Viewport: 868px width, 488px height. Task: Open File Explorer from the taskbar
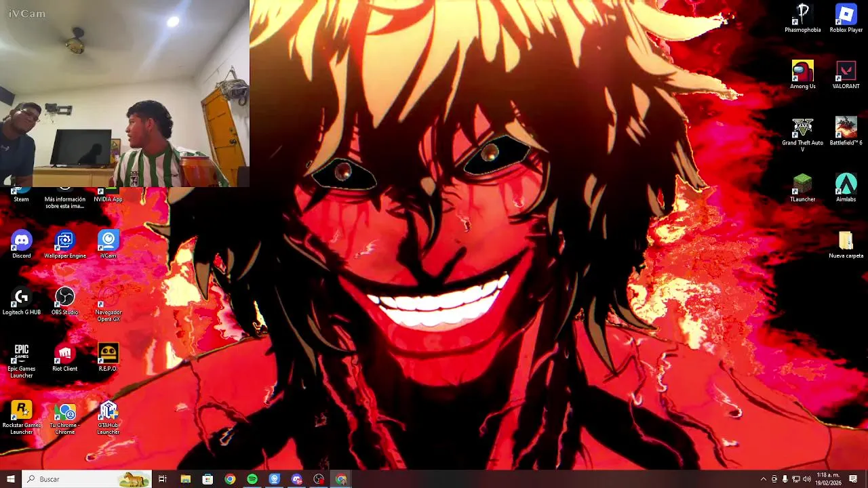click(x=186, y=479)
